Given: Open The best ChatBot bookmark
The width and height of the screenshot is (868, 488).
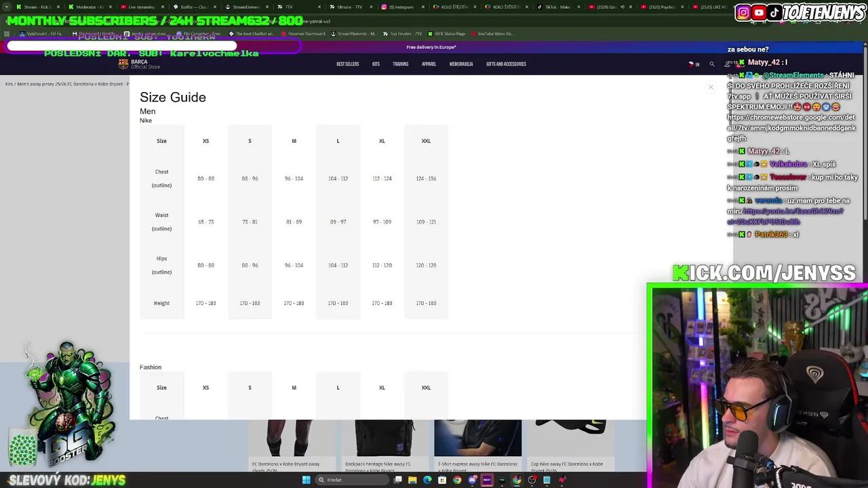Looking at the screenshot, I should pyautogui.click(x=252, y=34).
